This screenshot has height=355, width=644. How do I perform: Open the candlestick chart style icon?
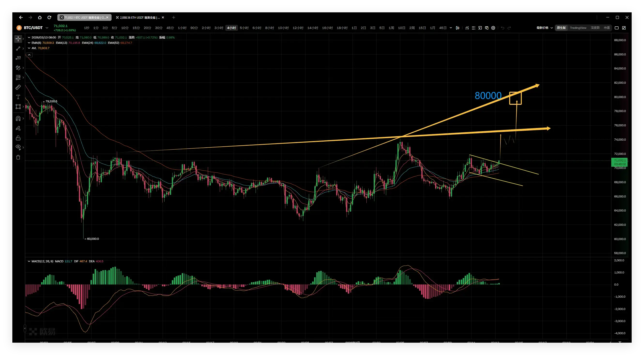point(457,28)
